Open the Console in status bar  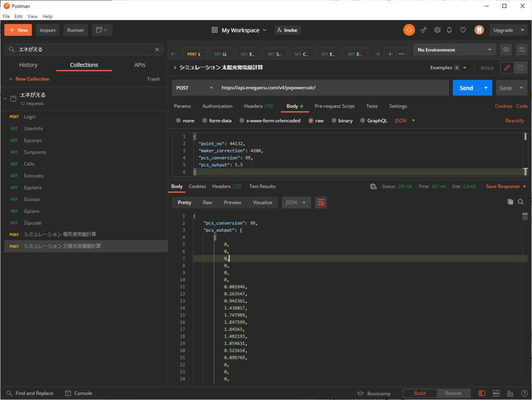(x=79, y=393)
